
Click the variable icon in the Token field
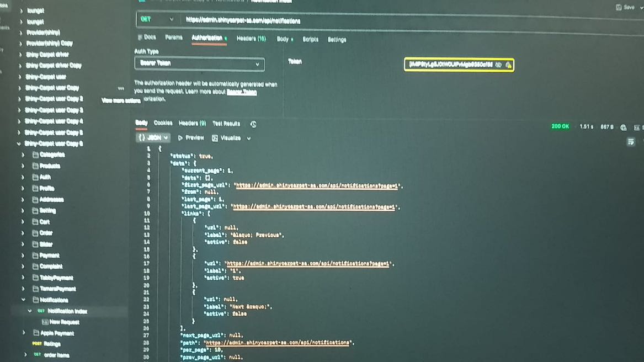pyautogui.click(x=508, y=65)
